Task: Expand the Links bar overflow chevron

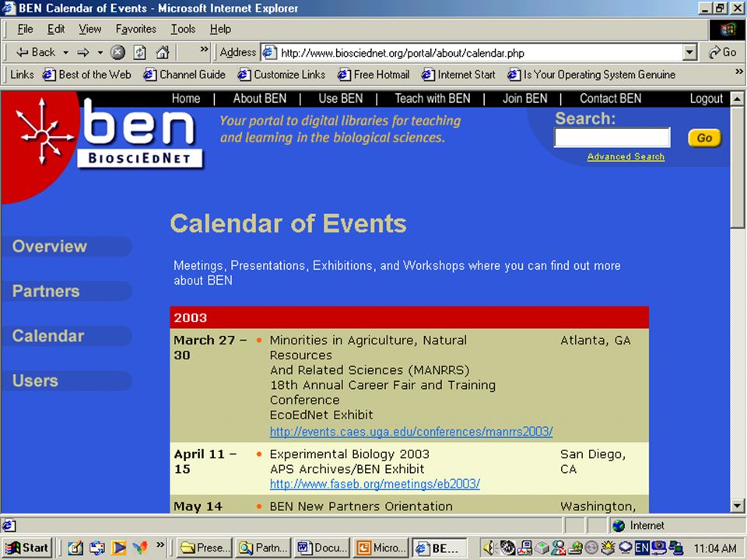Action: pos(739,72)
